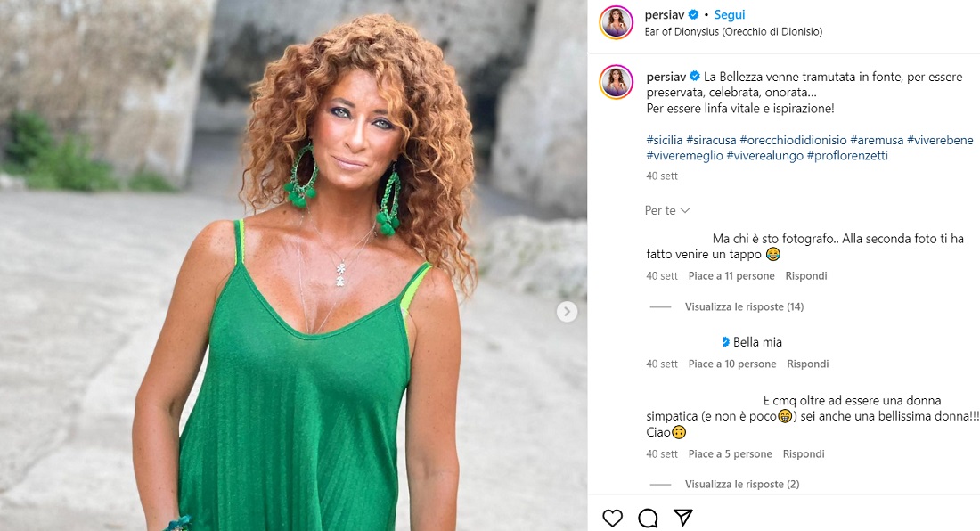This screenshot has width=980, height=531.
Task: Open the #orecchiodidionisio hashtag
Action: coord(793,140)
